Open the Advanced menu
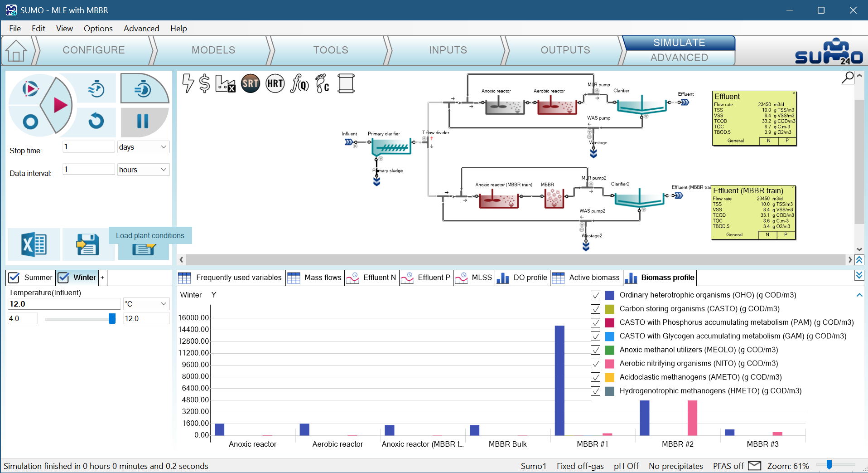Screen dimensions: 868x473 (141, 29)
